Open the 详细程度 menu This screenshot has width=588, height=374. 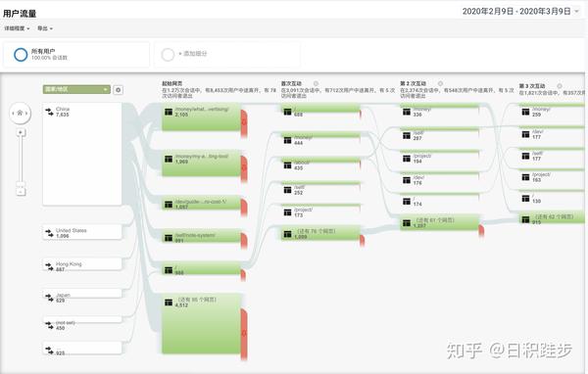17,28
